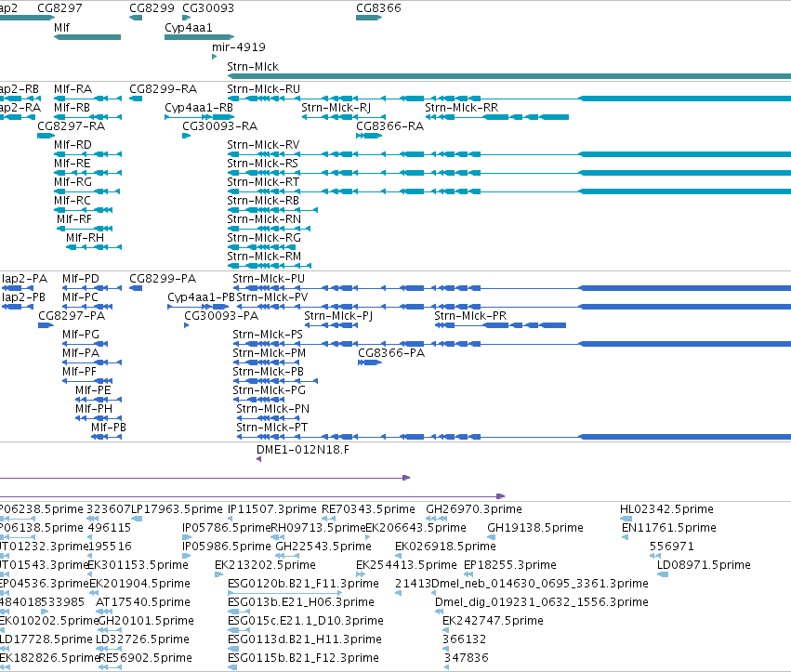This screenshot has width=791, height=672.
Task: Select the GH19138.5prime EST label
Action: pyautogui.click(x=535, y=528)
